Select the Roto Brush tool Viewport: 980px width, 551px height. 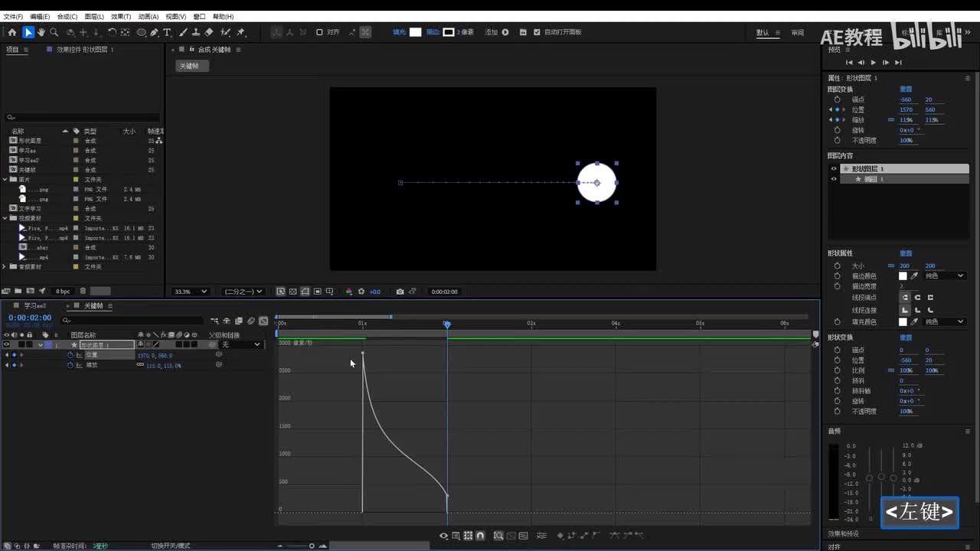point(226,32)
